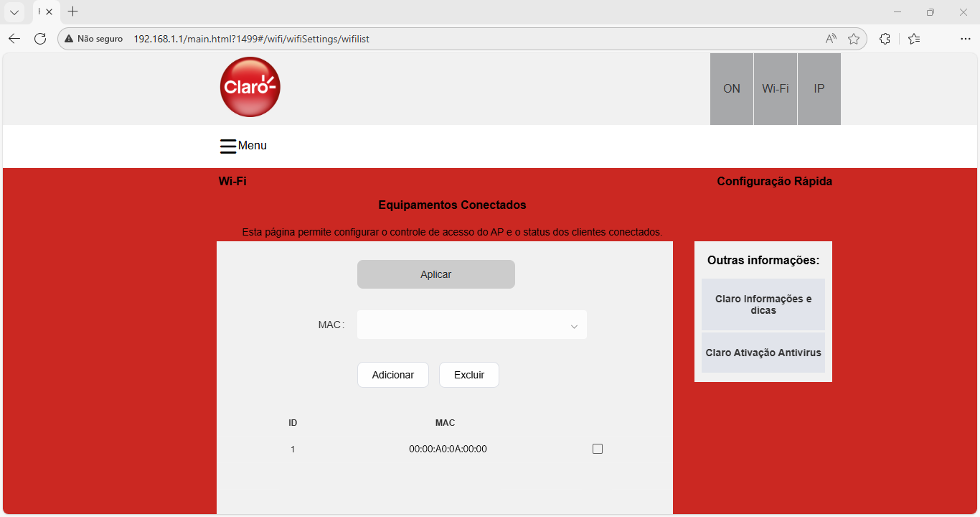
Task: Check the box for MAC 00:00:A0:0A:00:00
Action: pyautogui.click(x=598, y=449)
